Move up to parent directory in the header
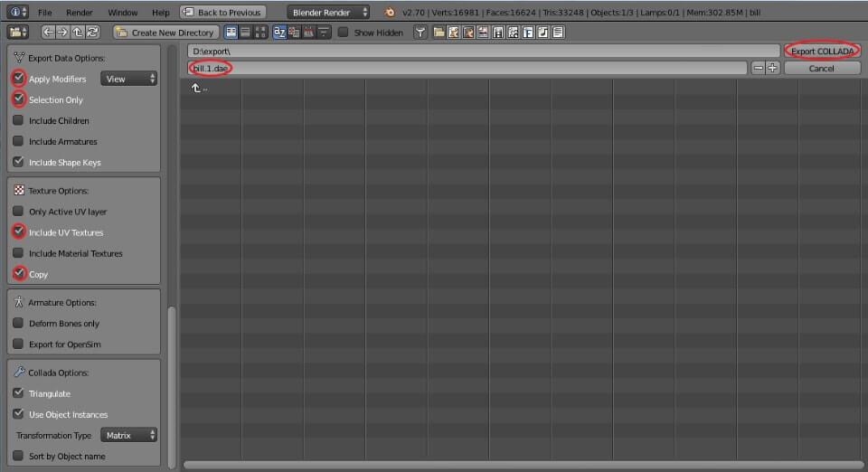Viewport: 868px width, 472px height. 78,32
